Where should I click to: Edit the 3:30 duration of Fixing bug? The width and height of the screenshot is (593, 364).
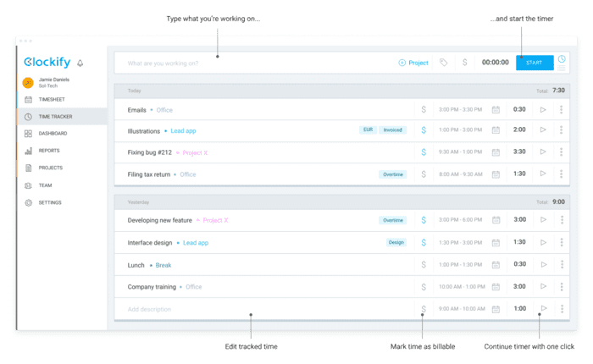pyautogui.click(x=519, y=152)
